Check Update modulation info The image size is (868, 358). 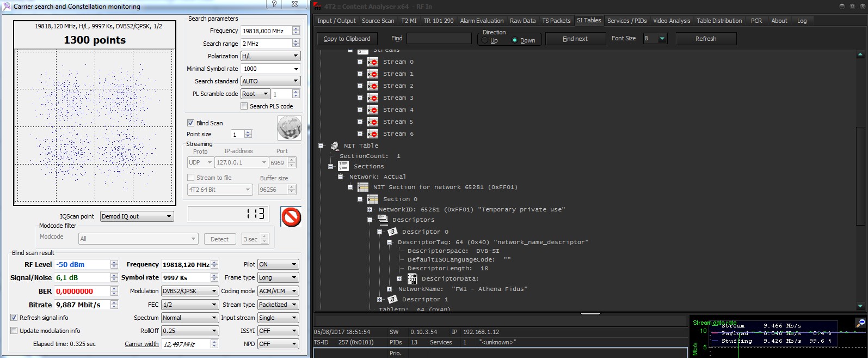click(14, 331)
